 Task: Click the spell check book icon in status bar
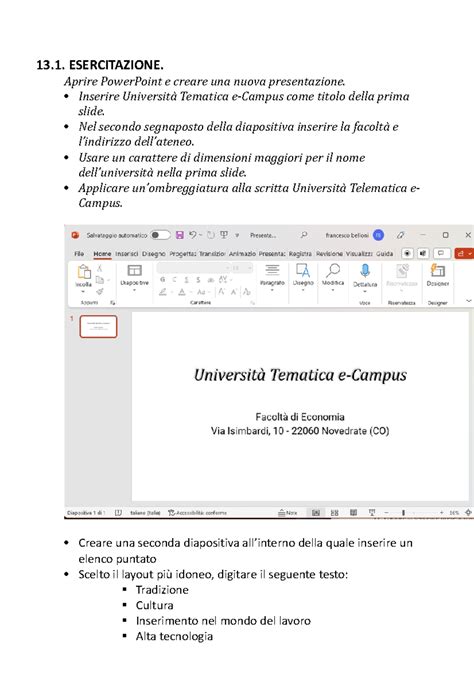tap(118, 513)
